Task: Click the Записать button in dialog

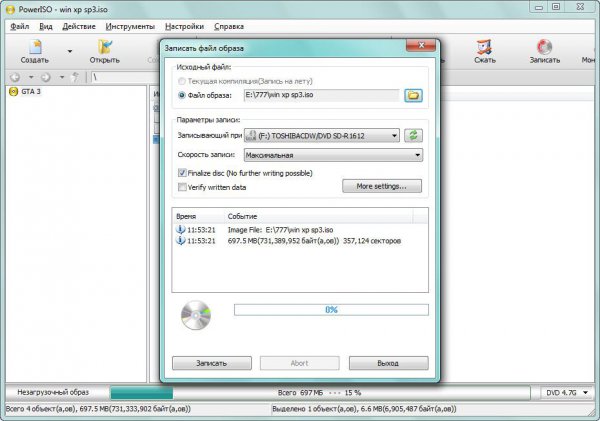Action: [x=212, y=363]
